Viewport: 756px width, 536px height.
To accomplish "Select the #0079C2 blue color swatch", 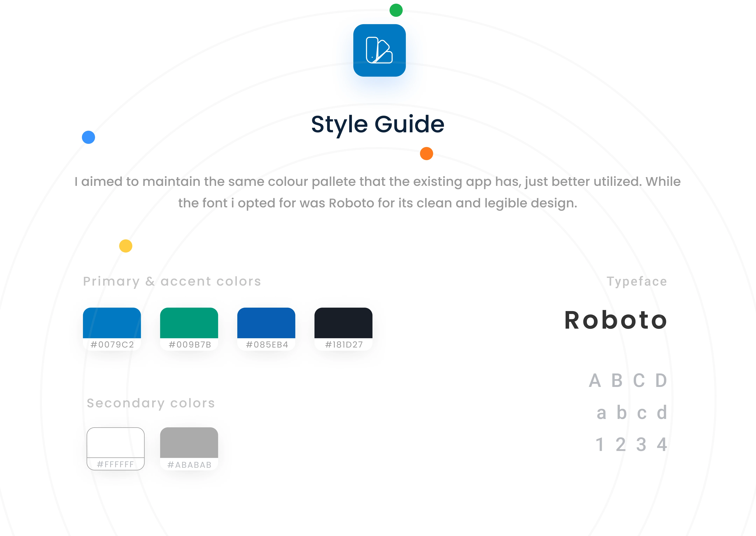I will pyautogui.click(x=112, y=323).
